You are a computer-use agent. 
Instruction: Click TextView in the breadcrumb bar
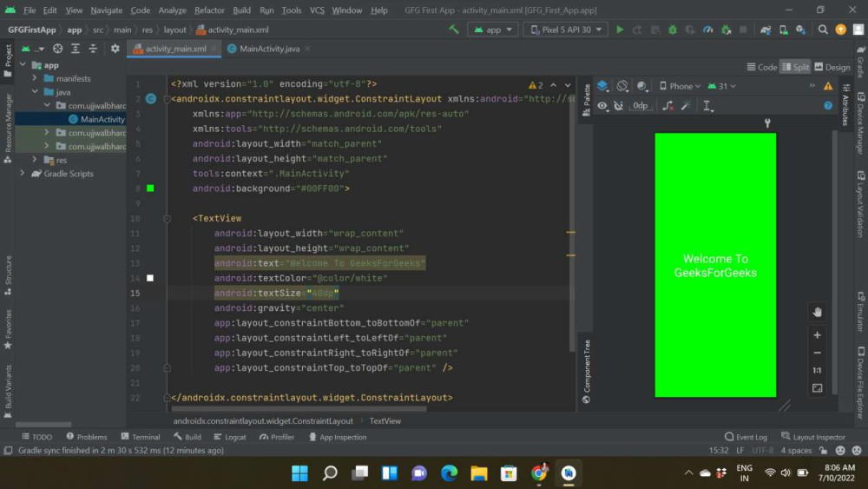pos(385,421)
